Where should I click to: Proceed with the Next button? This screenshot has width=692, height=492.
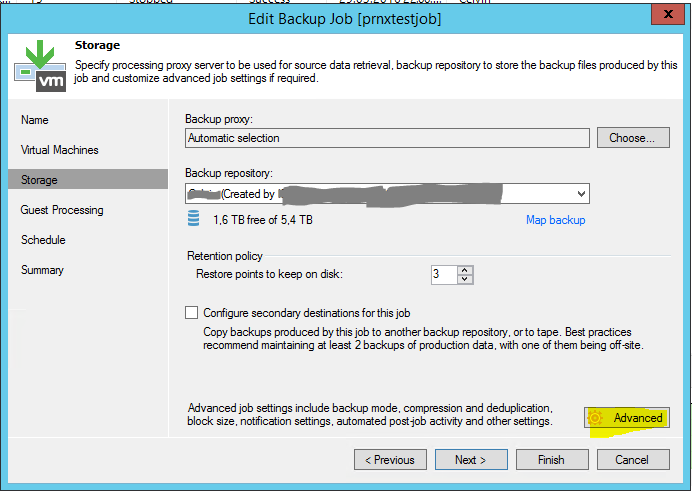click(x=470, y=460)
